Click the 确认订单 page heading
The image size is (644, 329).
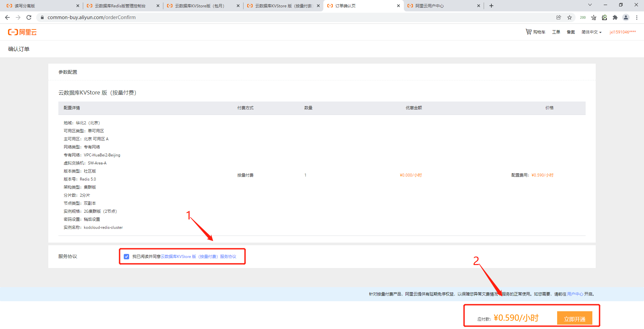click(19, 49)
